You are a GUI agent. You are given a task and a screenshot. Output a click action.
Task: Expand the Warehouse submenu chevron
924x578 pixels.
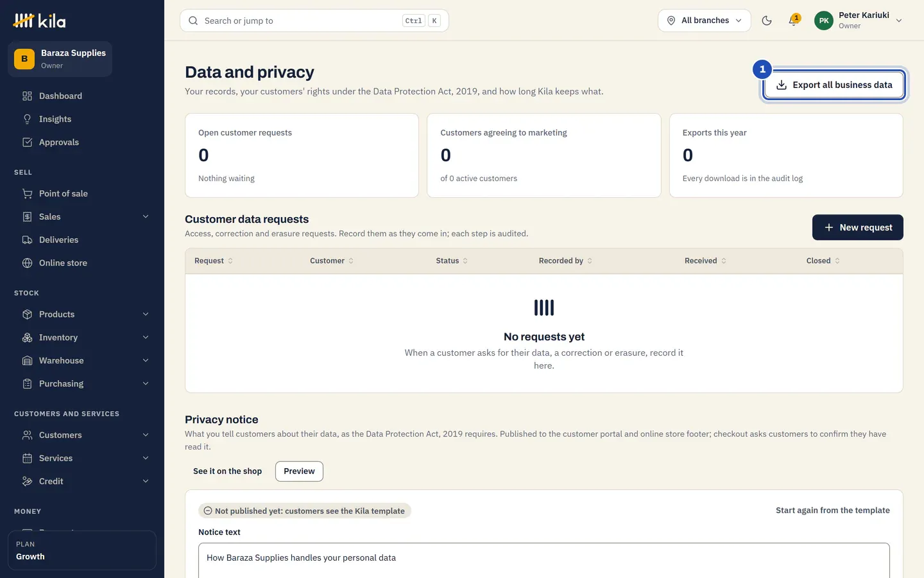click(146, 360)
